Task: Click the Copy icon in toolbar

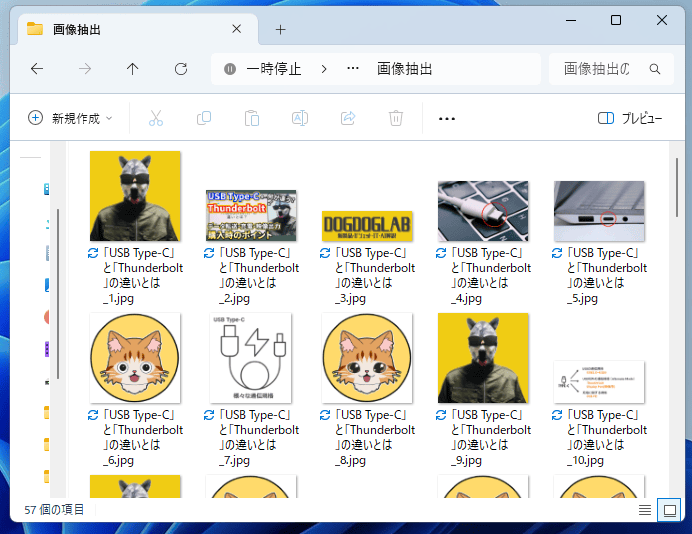Action: (204, 118)
